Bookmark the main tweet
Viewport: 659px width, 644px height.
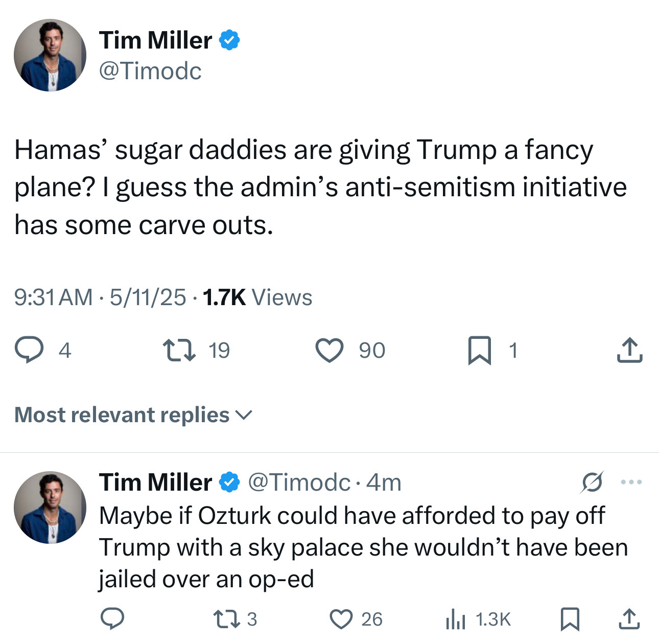point(480,351)
